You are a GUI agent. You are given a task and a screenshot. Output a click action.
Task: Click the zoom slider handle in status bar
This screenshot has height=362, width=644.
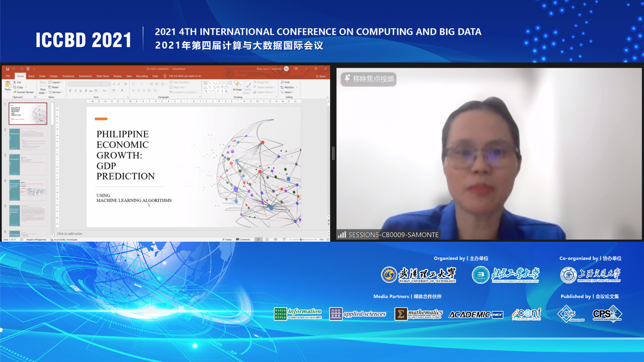pyautogui.click(x=301, y=239)
